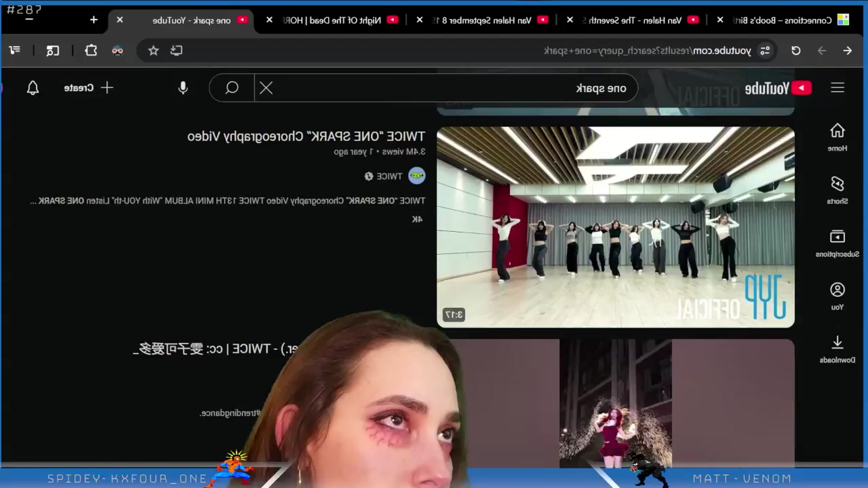Click the 4K badge on choreography video
Screen dimensions: 868x488
coord(417,219)
